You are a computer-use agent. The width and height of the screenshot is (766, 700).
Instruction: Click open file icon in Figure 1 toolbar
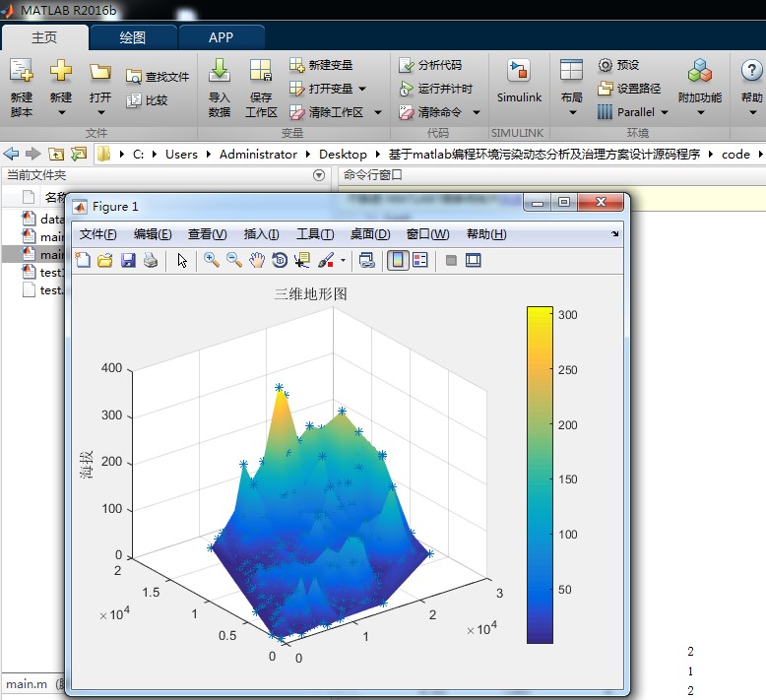tap(105, 260)
